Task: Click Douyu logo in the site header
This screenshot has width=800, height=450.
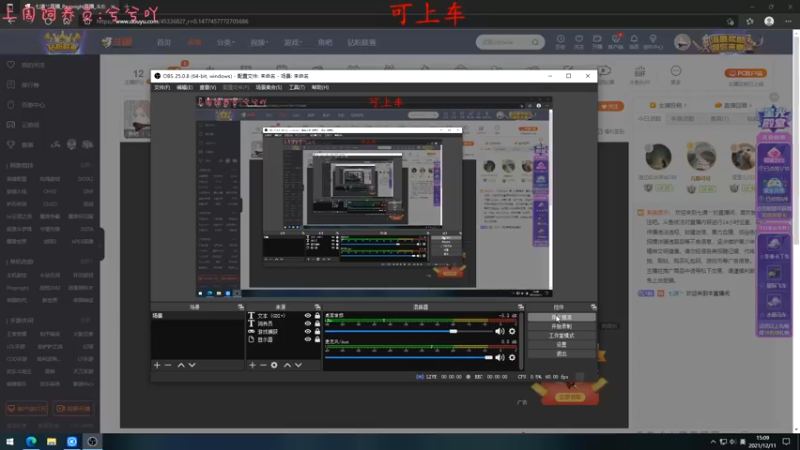Action: coord(117,42)
